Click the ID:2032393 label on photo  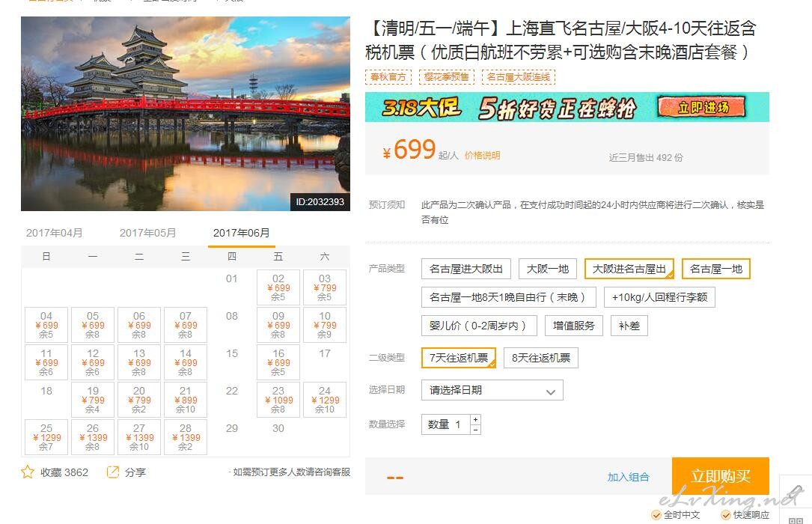320,202
